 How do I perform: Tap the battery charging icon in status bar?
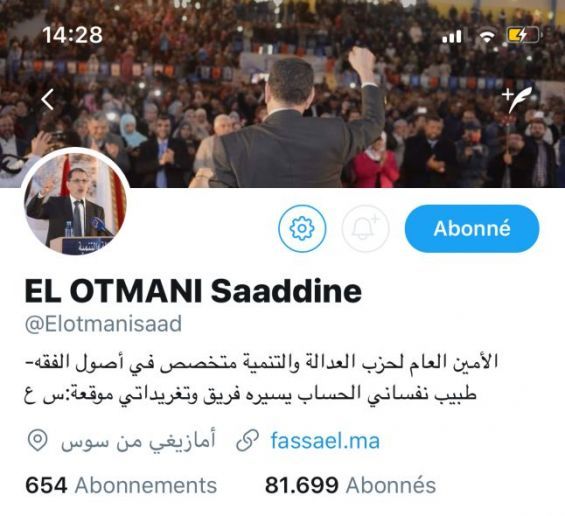(x=524, y=35)
